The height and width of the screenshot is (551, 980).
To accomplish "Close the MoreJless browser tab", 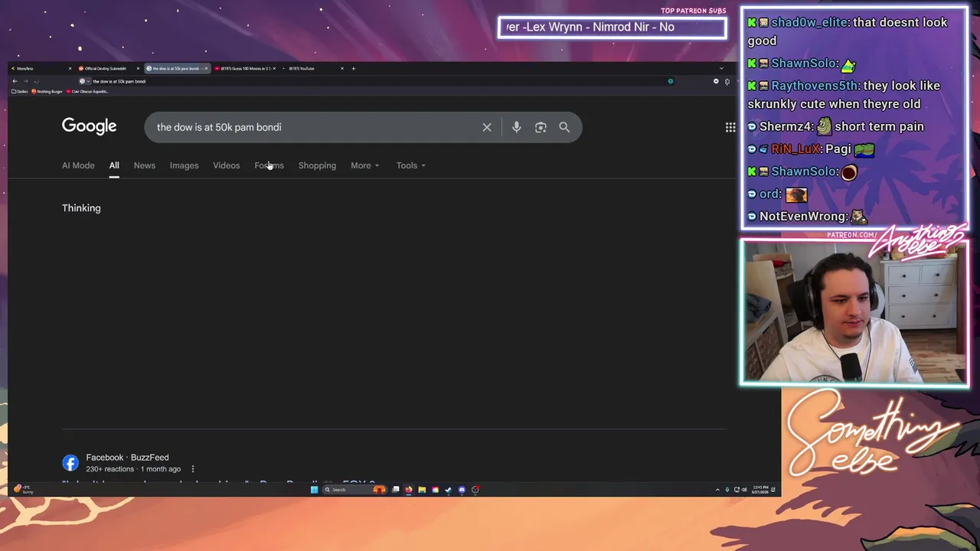I will 70,68.
